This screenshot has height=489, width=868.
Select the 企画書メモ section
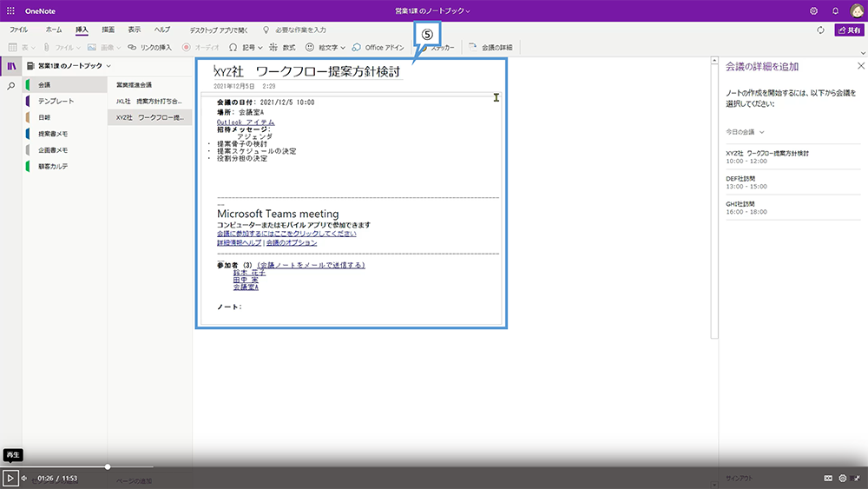pyautogui.click(x=65, y=150)
